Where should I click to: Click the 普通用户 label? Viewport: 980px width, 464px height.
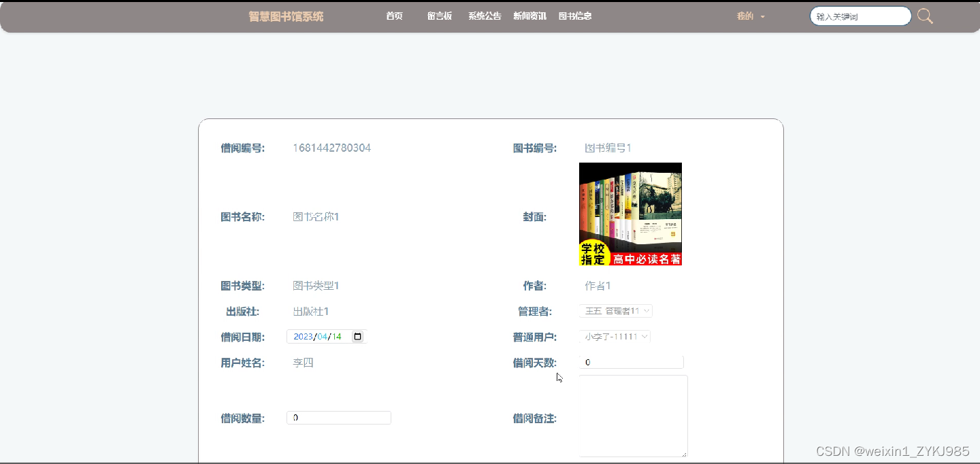point(535,337)
